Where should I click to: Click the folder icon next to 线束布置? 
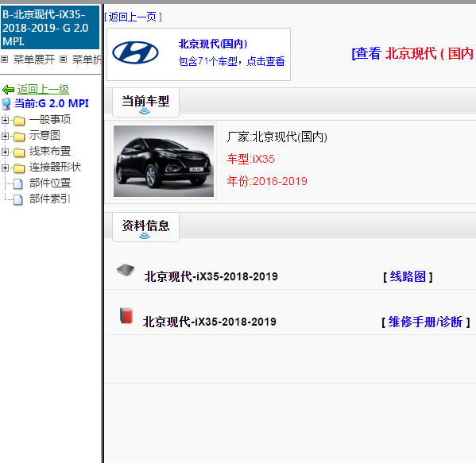19,152
